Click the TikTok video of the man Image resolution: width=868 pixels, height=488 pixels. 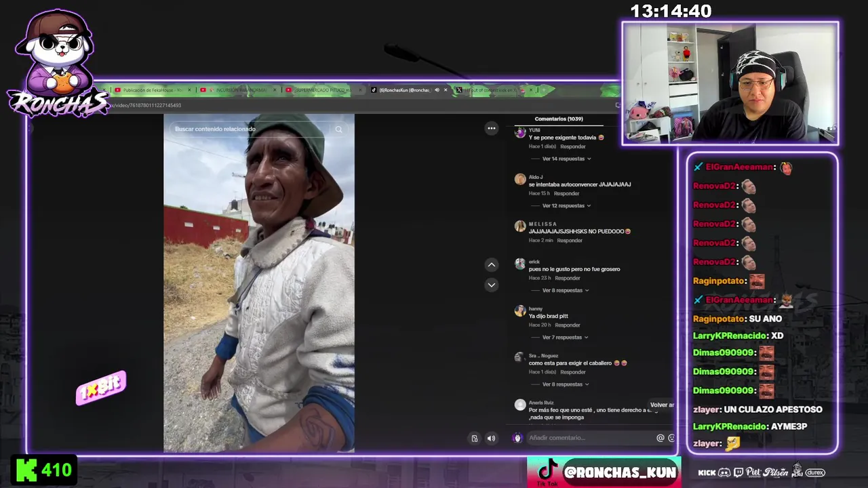259,283
